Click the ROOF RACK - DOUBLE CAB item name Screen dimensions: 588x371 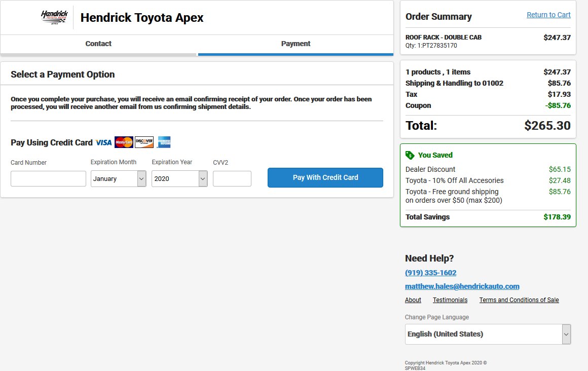(443, 37)
